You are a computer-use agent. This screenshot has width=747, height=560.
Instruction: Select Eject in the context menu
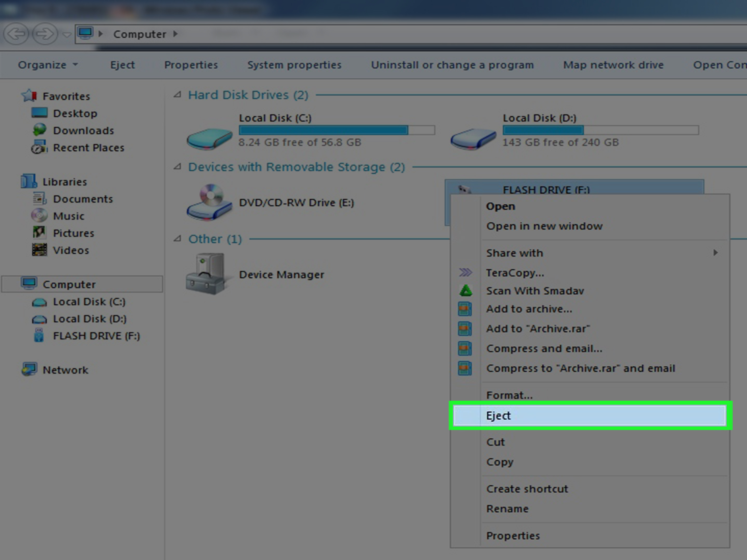click(589, 416)
